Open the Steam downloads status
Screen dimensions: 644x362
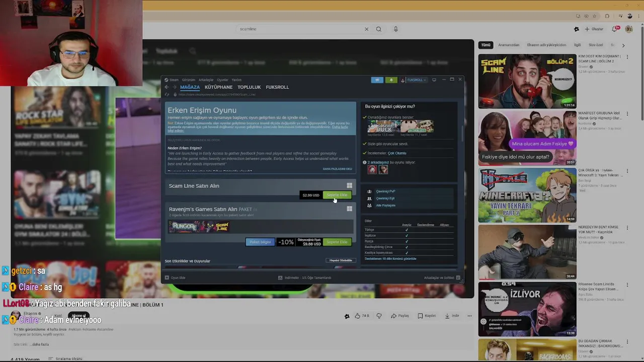[305, 278]
